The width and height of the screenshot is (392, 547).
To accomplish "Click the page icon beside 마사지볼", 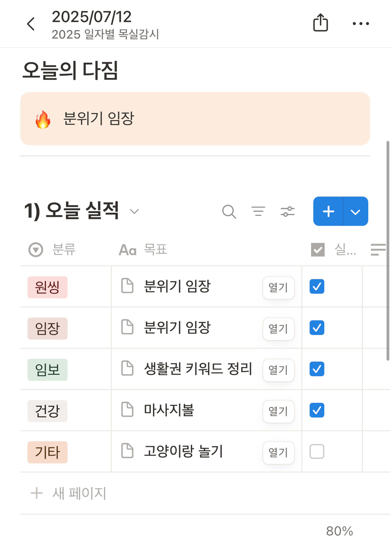I will click(x=127, y=410).
